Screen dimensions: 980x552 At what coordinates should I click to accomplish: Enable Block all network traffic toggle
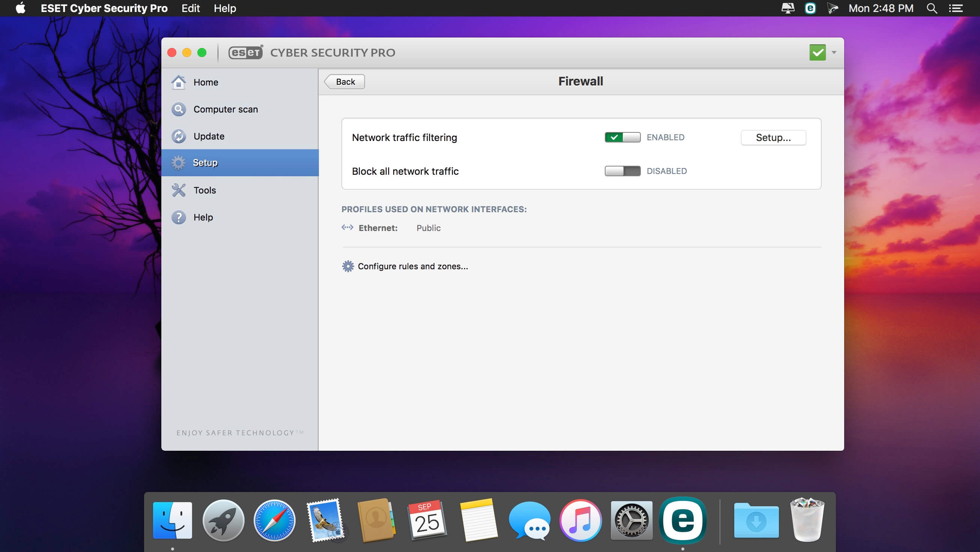(x=622, y=171)
